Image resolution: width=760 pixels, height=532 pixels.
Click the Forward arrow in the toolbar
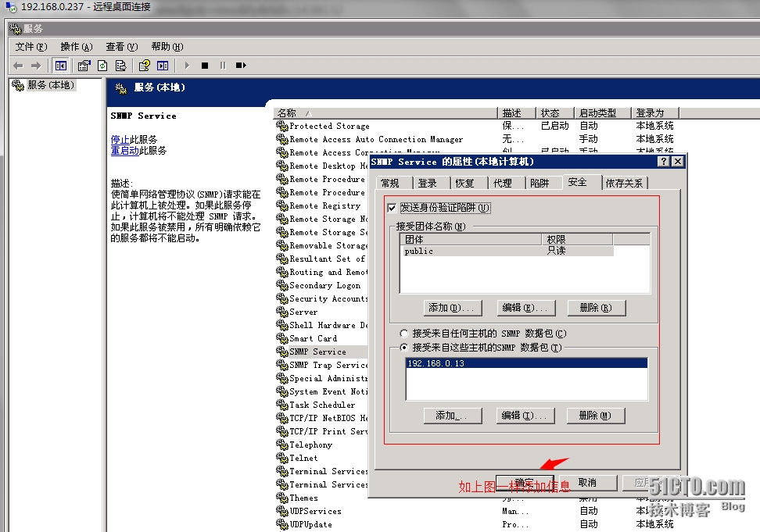tap(36, 66)
